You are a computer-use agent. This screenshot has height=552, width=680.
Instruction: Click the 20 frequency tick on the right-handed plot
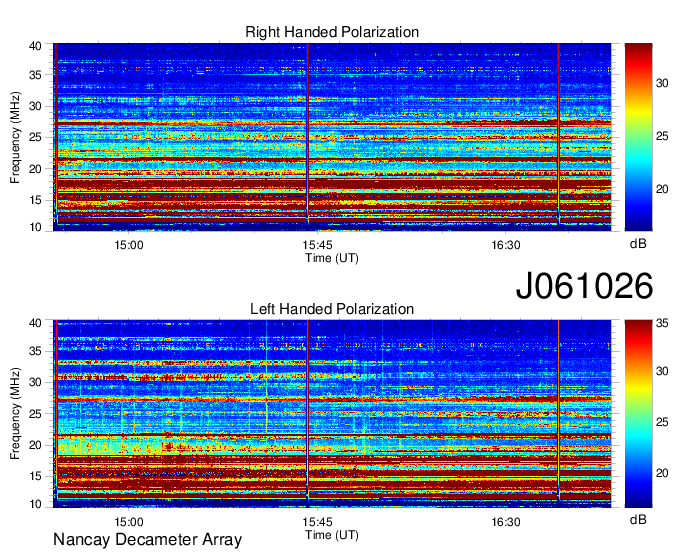(x=35, y=169)
